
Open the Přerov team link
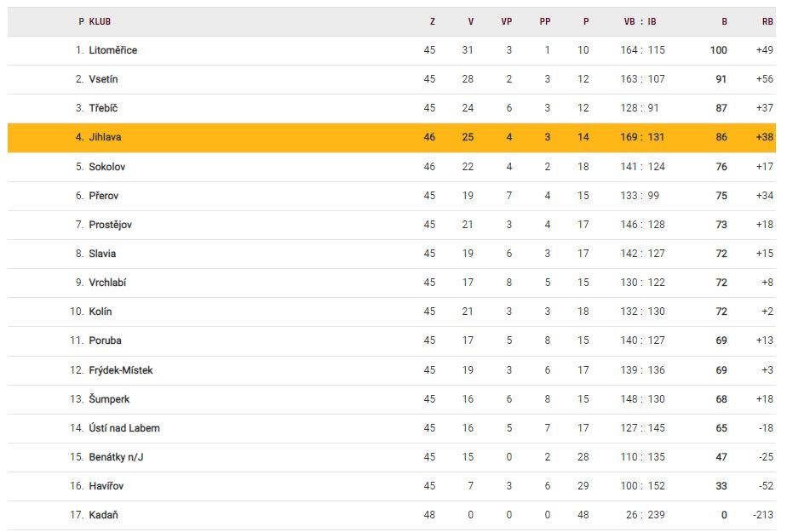[104, 196]
